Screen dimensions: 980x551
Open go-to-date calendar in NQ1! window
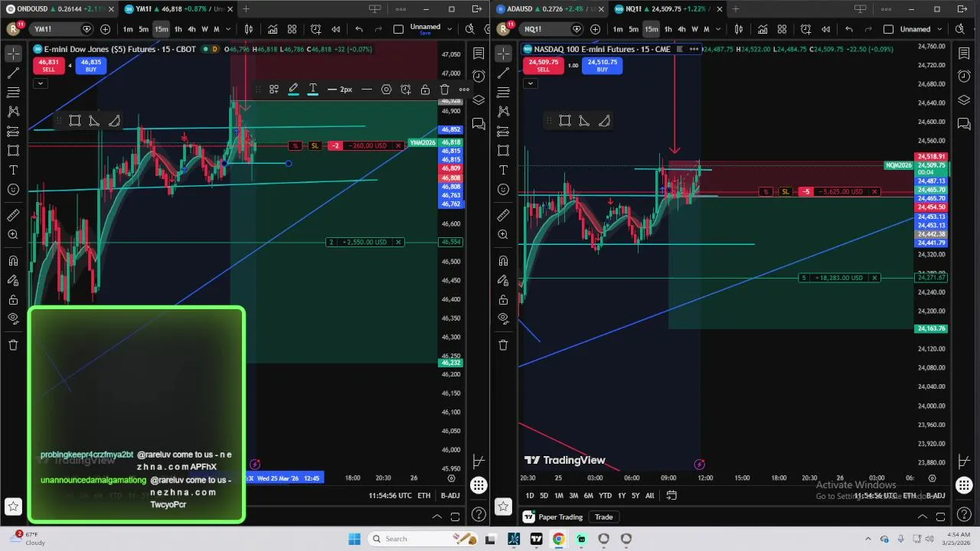(x=671, y=495)
